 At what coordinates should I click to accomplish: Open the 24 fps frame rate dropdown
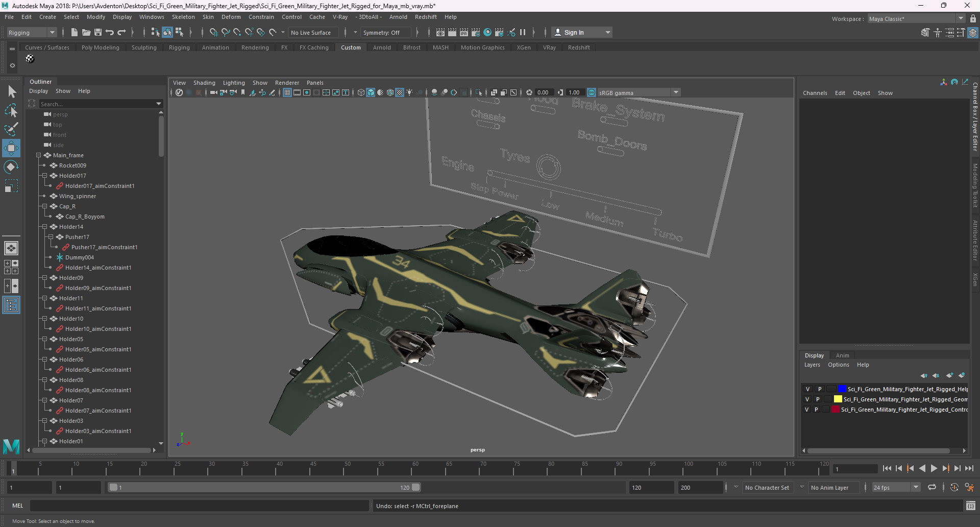pyautogui.click(x=896, y=488)
